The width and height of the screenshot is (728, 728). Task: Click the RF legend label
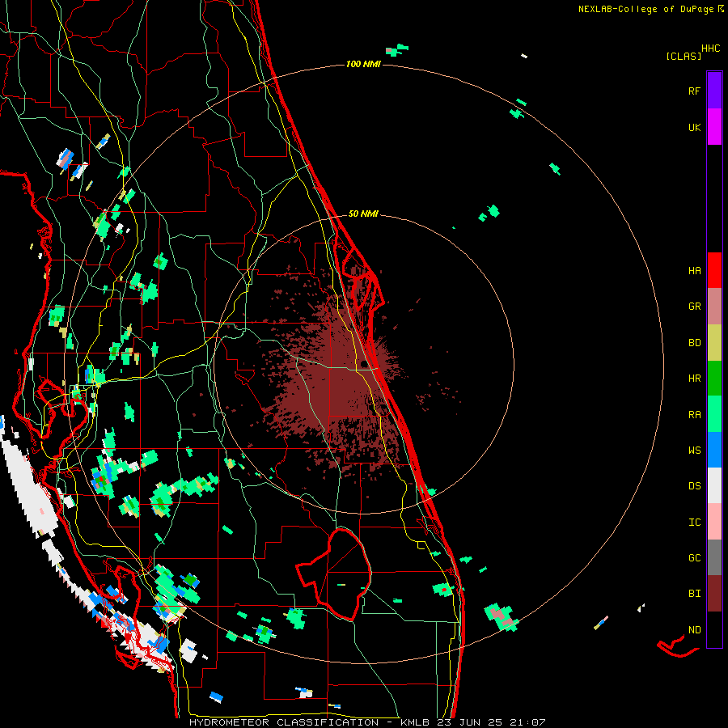coord(694,91)
